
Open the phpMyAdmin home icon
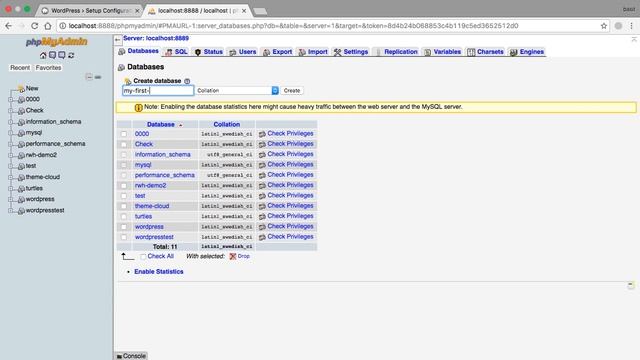tap(43, 55)
